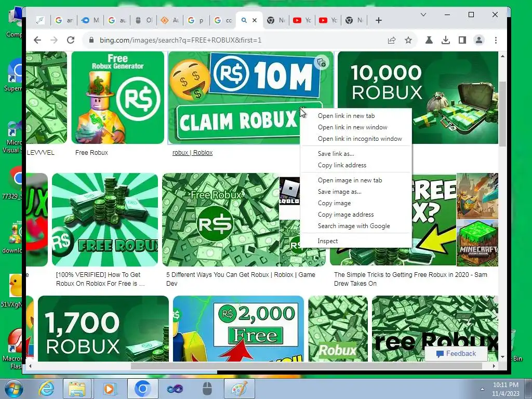Viewport: 532px width, 399px height.
Task: Open the Chrome three-dot menu
Action: pos(496,40)
